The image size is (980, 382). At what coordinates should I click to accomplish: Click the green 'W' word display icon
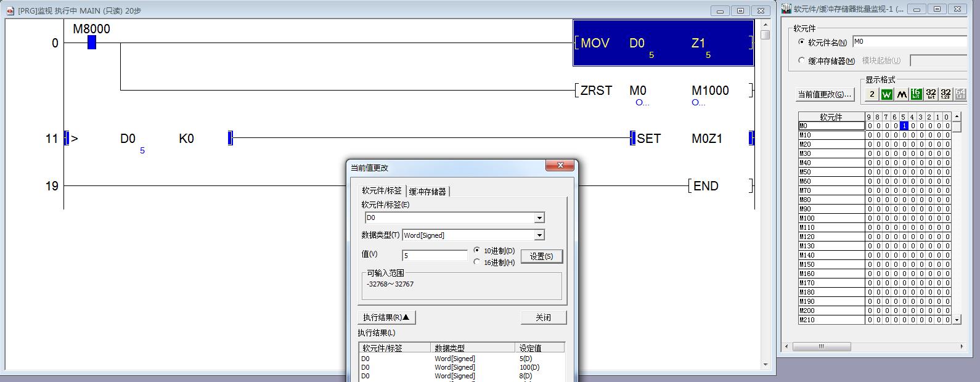click(x=886, y=94)
